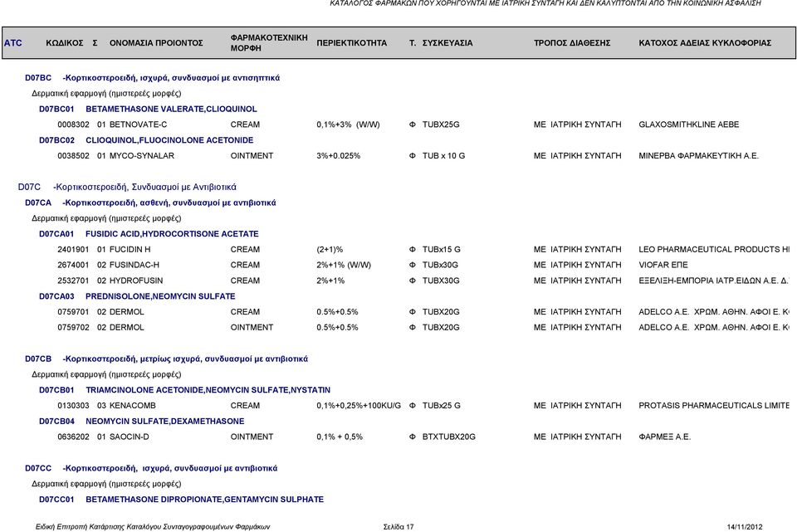The width and height of the screenshot is (797, 532).
Task: Select product name FUCIDIN H
Action: click(x=130, y=250)
